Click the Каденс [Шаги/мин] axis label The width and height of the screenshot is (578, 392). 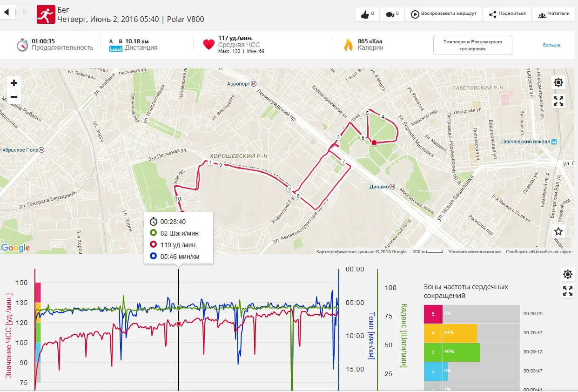pos(403,335)
